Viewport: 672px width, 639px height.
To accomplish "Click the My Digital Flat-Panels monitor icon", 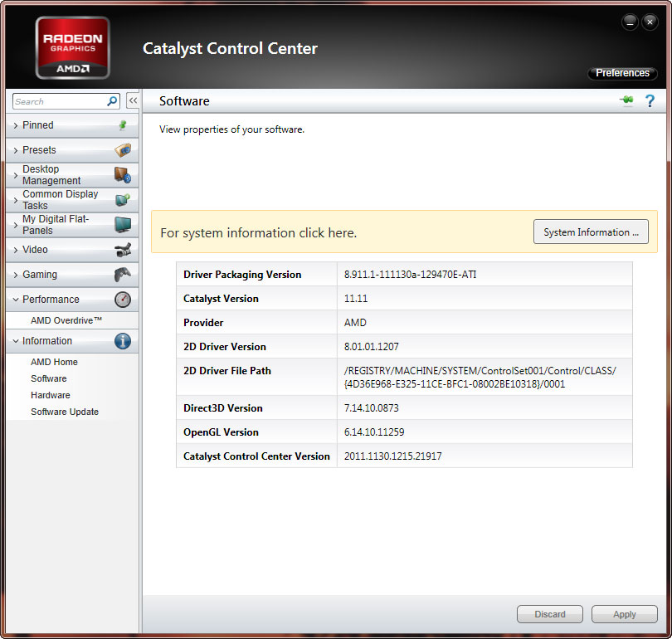I will (123, 225).
